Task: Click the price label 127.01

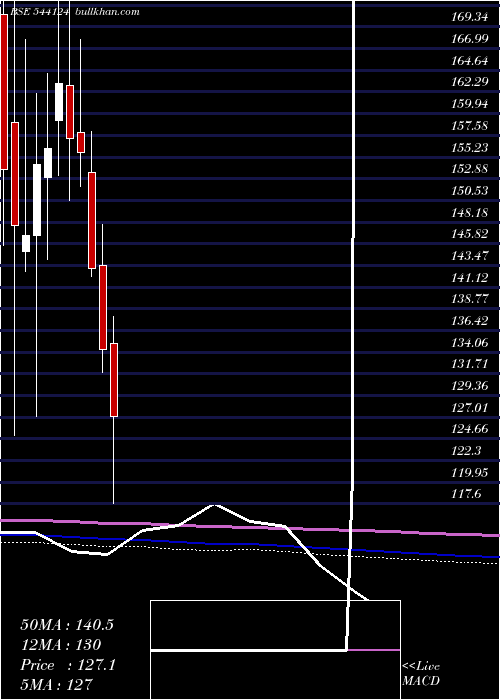Action: point(470,408)
